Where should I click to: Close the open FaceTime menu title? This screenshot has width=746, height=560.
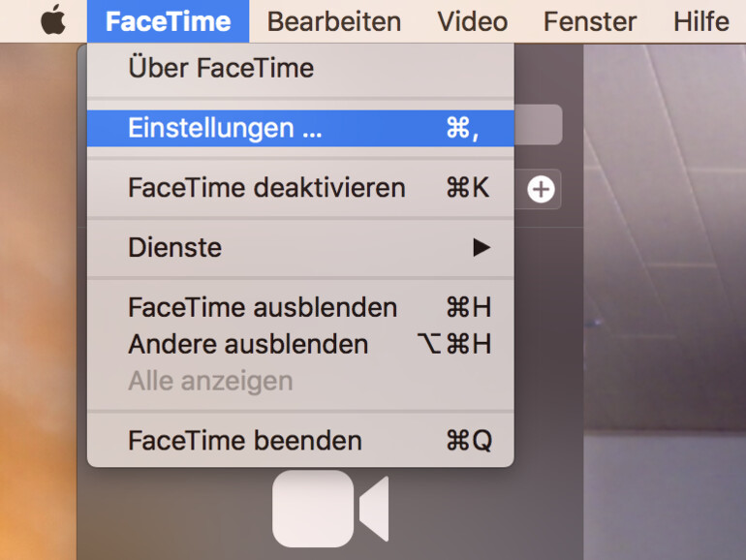click(x=168, y=21)
